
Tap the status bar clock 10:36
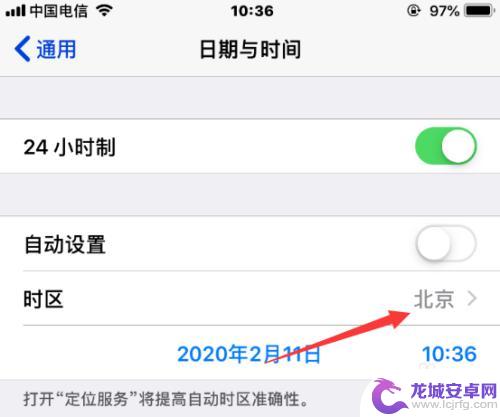point(252,11)
